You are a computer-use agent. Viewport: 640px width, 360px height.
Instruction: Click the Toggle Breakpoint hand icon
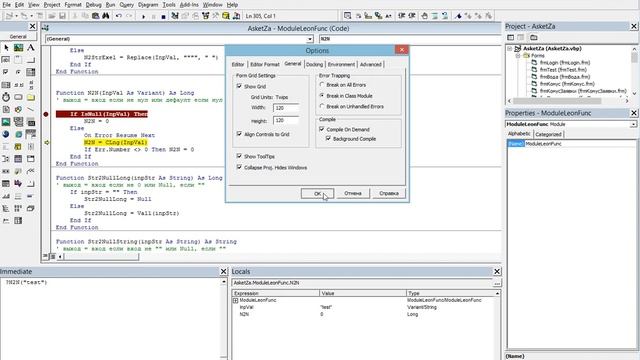coord(424,16)
